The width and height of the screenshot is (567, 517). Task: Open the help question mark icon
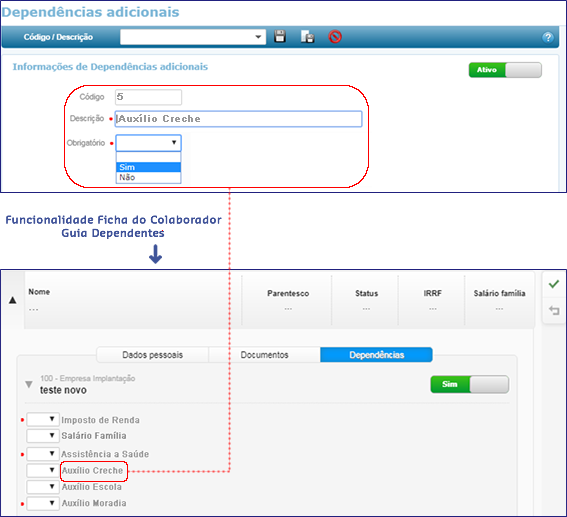548,37
